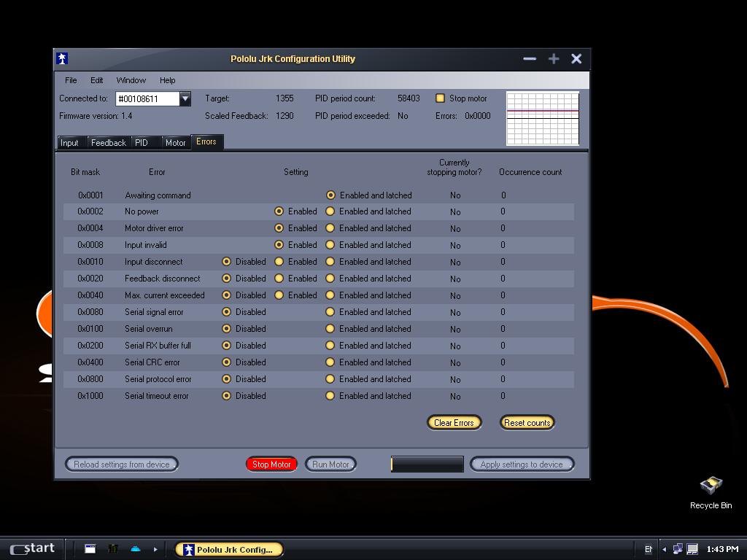Image resolution: width=747 pixels, height=560 pixels.
Task: Select Enabled for Feedback disconnect
Action: [x=279, y=278]
